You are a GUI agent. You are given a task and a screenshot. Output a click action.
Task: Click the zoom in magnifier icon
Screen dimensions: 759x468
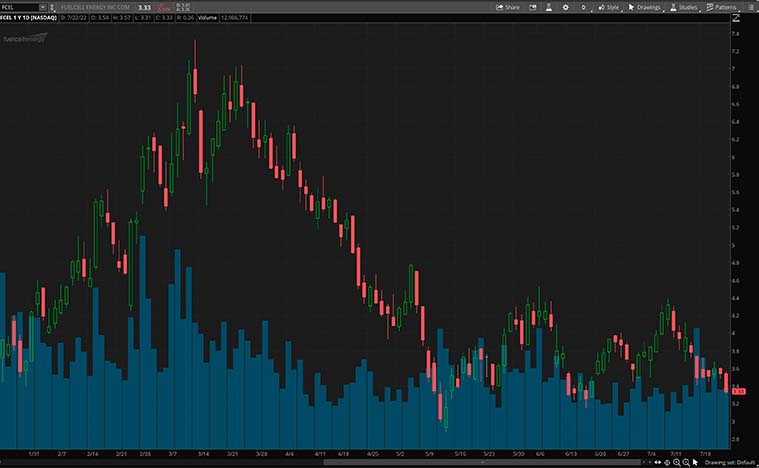[x=675, y=462]
